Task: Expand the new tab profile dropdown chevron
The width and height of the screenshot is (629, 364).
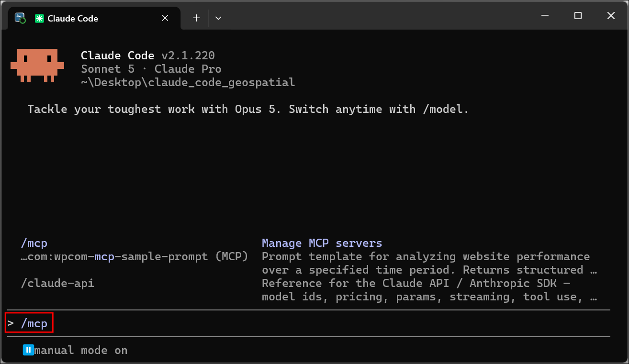Action: tap(218, 18)
